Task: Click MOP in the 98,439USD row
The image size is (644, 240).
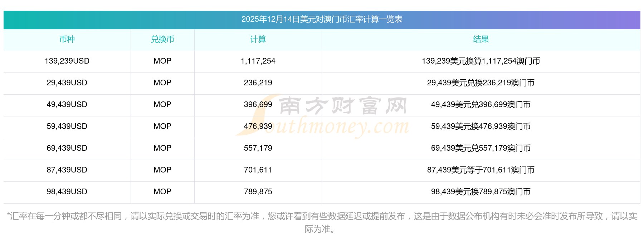Action: click(162, 192)
